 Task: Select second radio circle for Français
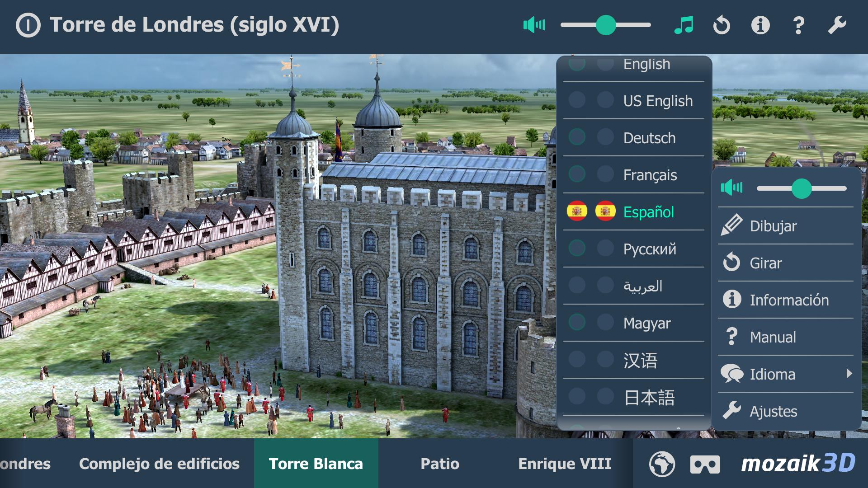click(x=605, y=174)
